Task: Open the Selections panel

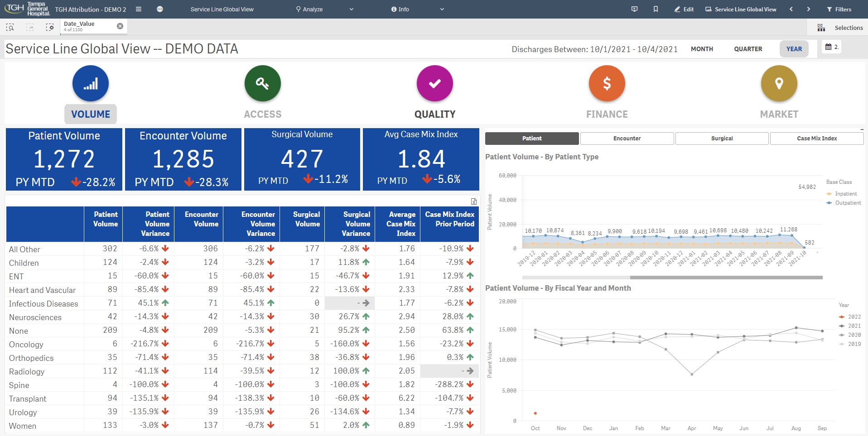Action: pyautogui.click(x=844, y=27)
